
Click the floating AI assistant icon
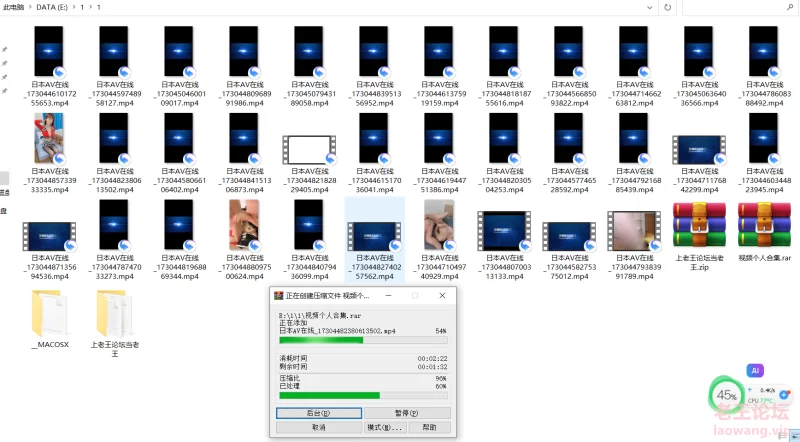pos(756,370)
